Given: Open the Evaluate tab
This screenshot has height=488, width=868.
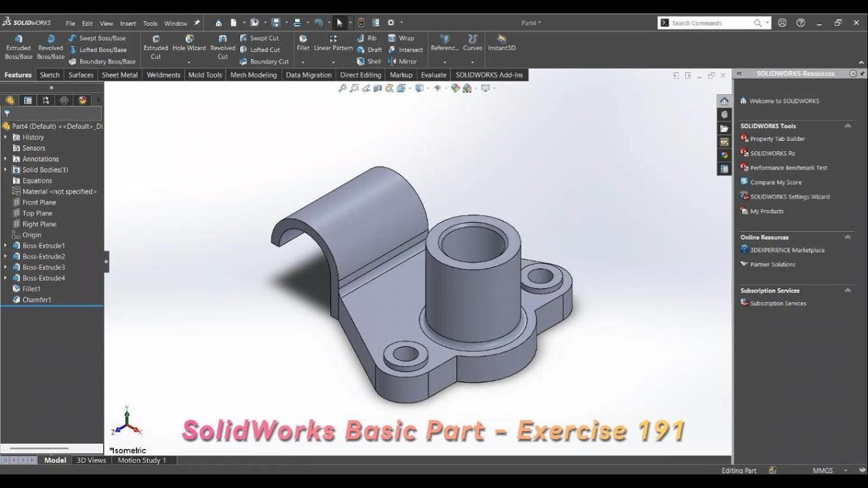Looking at the screenshot, I should pos(433,75).
